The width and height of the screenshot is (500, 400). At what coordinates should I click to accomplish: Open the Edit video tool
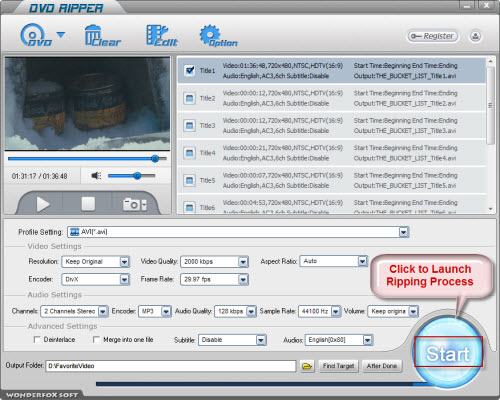tap(162, 35)
